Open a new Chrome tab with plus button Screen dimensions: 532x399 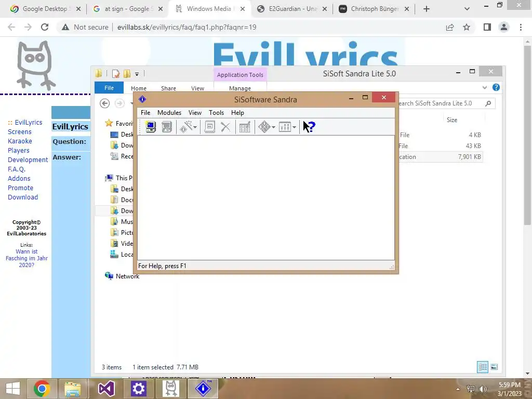pos(427,9)
